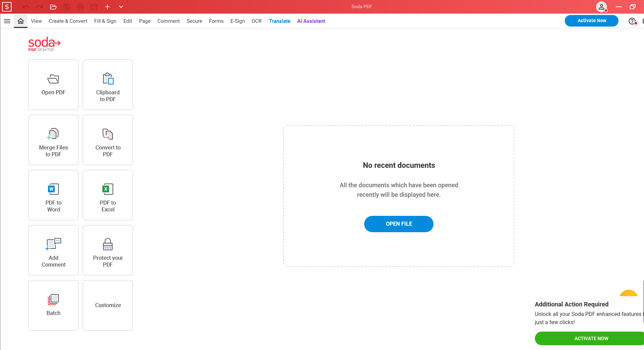Click the PDF to Excel tile
Screen dimensions: 644x350
pos(108,195)
